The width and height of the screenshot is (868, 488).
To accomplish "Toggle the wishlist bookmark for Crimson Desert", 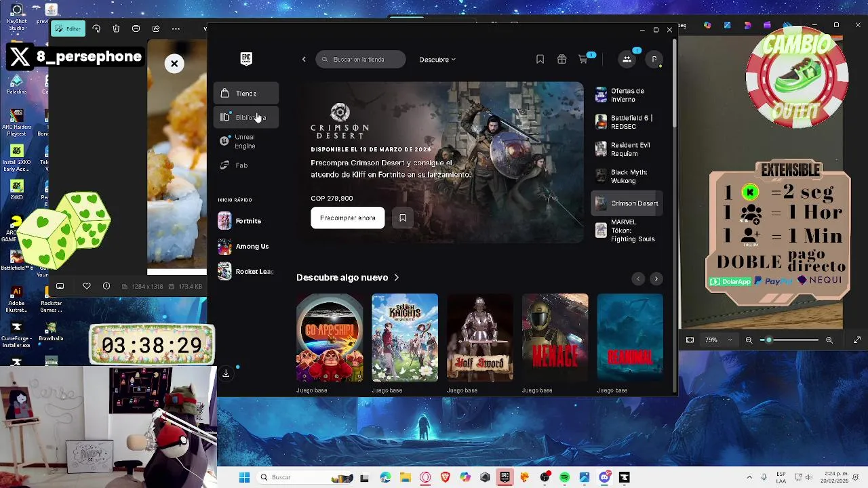I will [403, 218].
